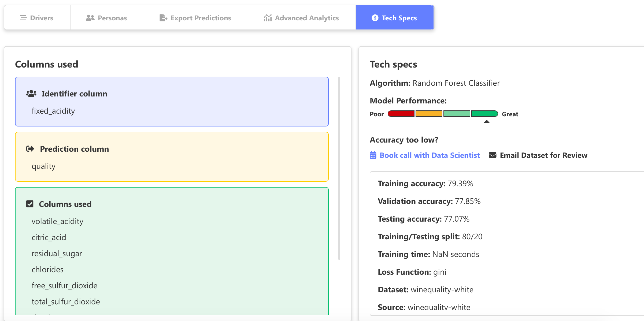The height and width of the screenshot is (321, 644).
Task: Click the calendar icon beside Book call
Action: [x=373, y=155]
